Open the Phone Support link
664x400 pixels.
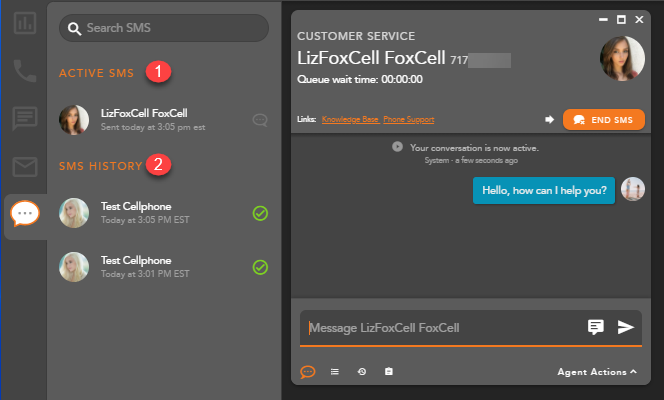[408, 119]
